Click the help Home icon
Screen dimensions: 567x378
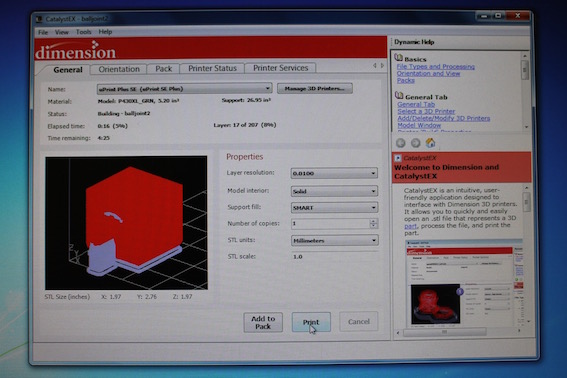pyautogui.click(x=430, y=143)
